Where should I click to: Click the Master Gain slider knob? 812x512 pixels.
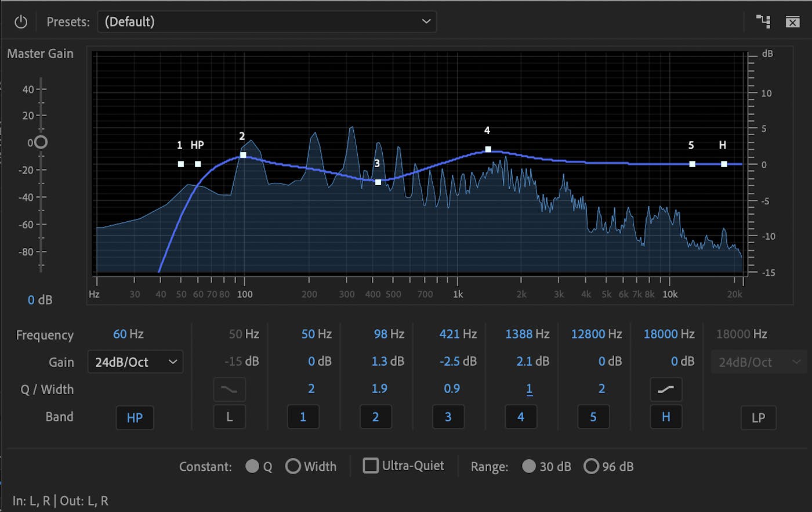[x=40, y=142]
